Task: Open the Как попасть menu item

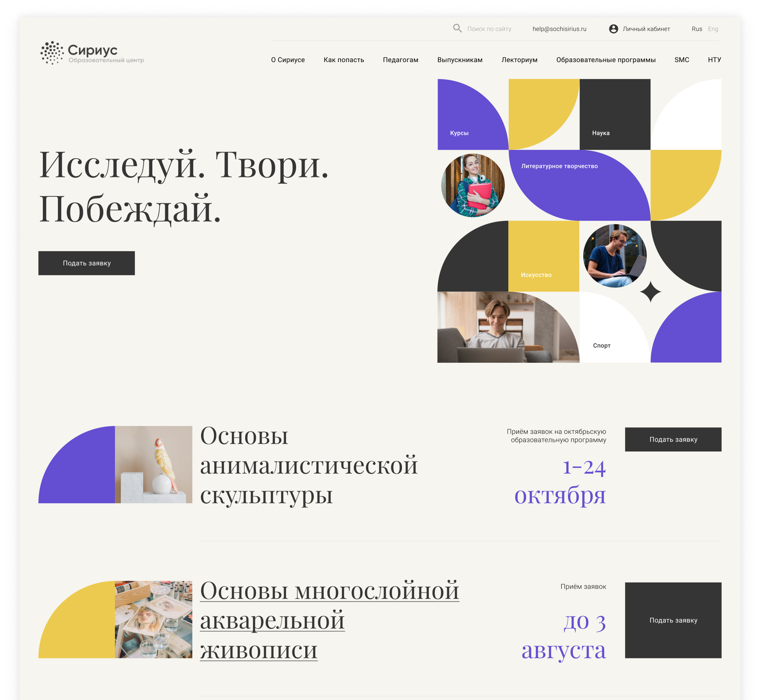Action: 343,60
